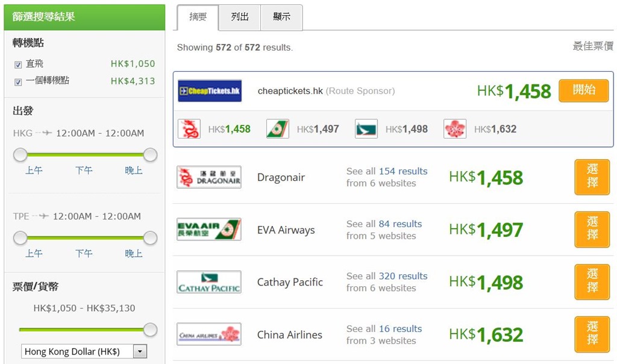Open the Hong Kong Dollar currency dropdown
Image resolution: width=617 pixels, height=364 pixels.
tap(84, 351)
